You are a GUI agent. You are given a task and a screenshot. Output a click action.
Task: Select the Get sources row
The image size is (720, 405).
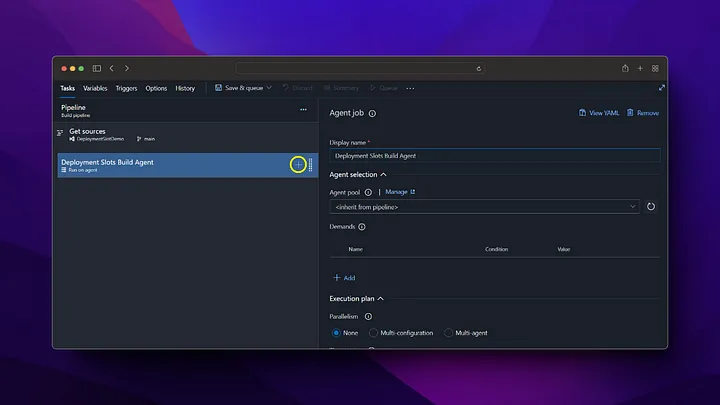click(187, 135)
